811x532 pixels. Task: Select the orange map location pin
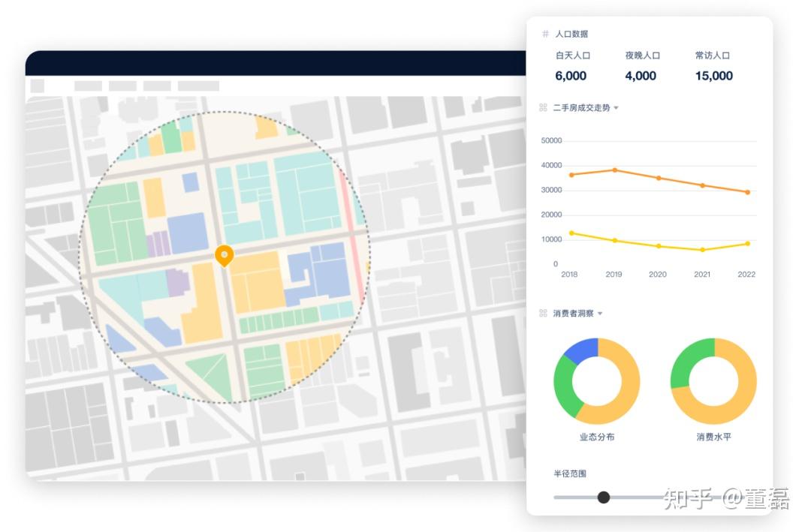(224, 255)
